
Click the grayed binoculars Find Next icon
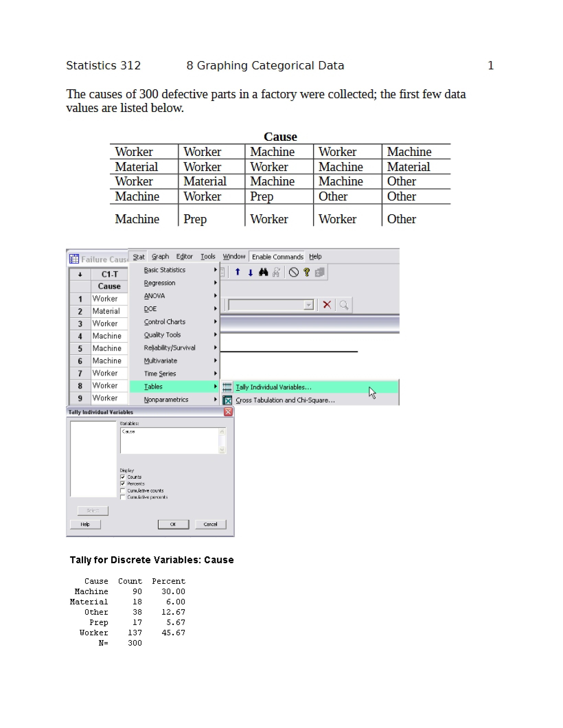pyautogui.click(x=276, y=272)
